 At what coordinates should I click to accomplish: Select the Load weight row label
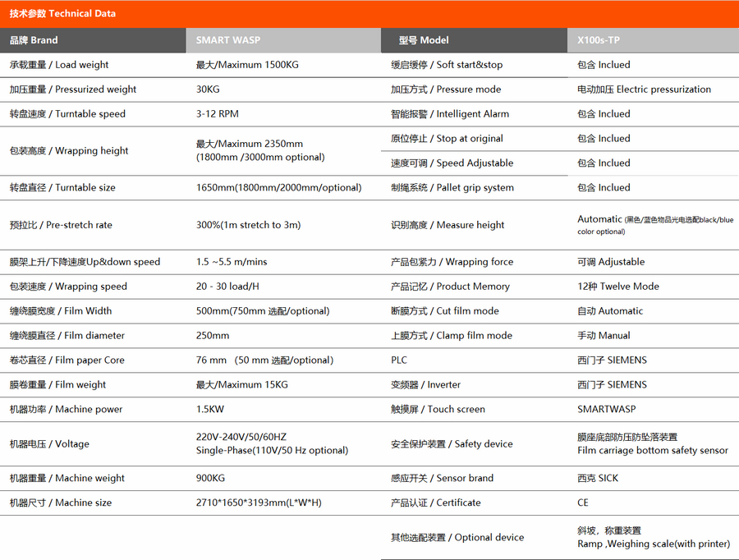59,65
